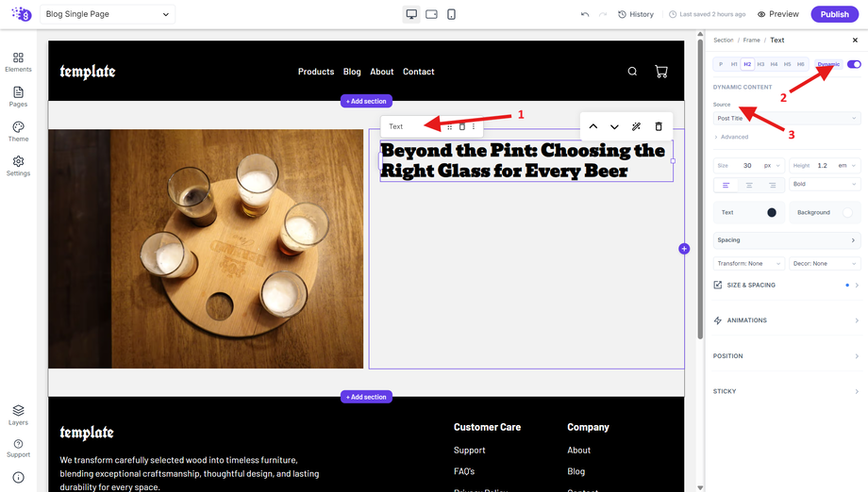Click the Publish button
868x492 pixels.
834,14
